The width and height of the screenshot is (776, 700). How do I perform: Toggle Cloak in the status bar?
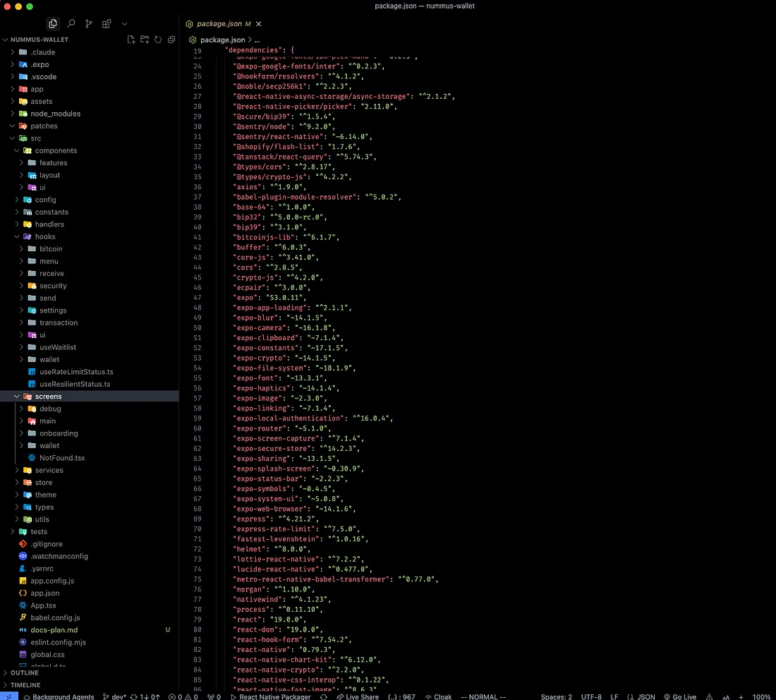[x=439, y=696]
